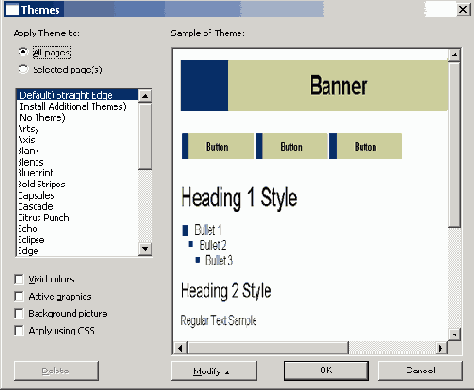Choose the Blueprint theme
The width and height of the screenshot is (474, 390).
77,173
